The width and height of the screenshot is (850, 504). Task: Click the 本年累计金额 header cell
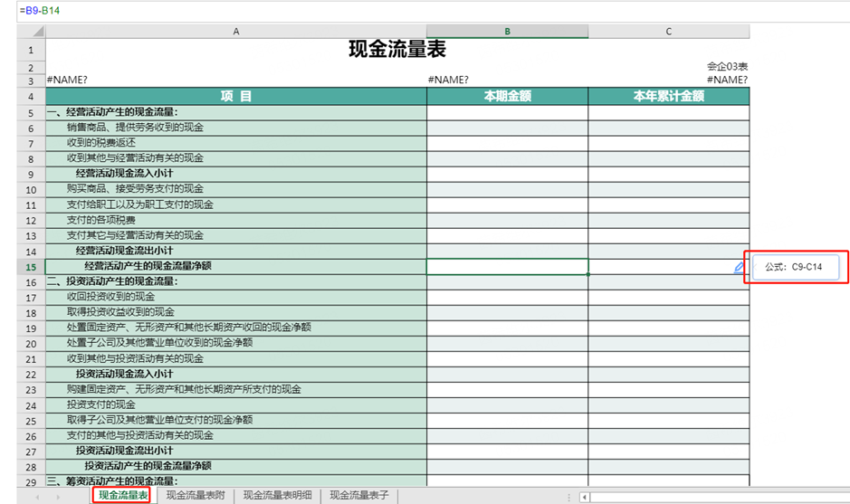click(x=668, y=96)
